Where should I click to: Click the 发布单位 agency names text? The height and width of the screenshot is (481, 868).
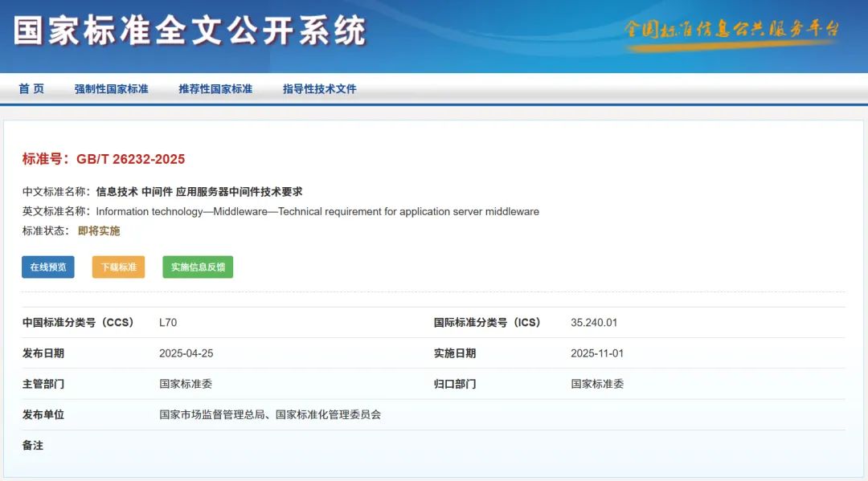point(271,414)
